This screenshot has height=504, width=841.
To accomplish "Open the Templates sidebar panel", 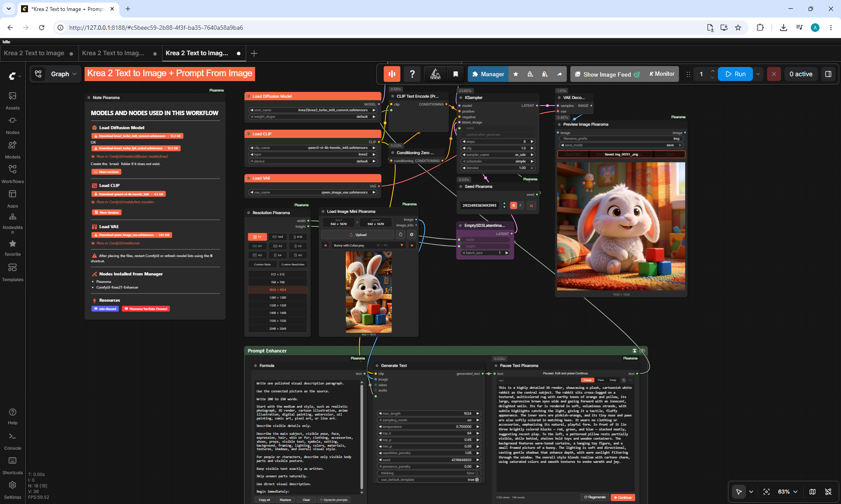I will 12,272.
